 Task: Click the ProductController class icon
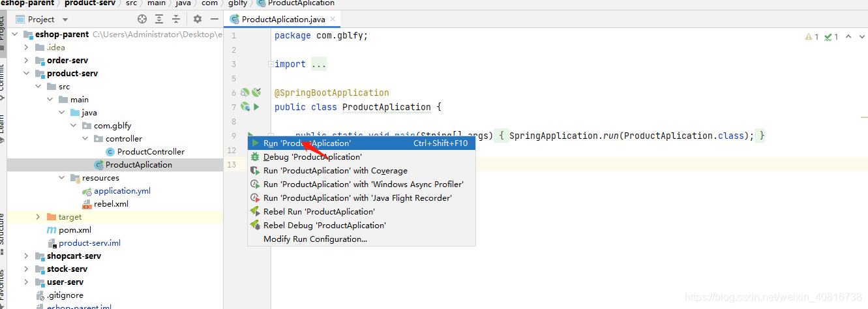(x=110, y=152)
